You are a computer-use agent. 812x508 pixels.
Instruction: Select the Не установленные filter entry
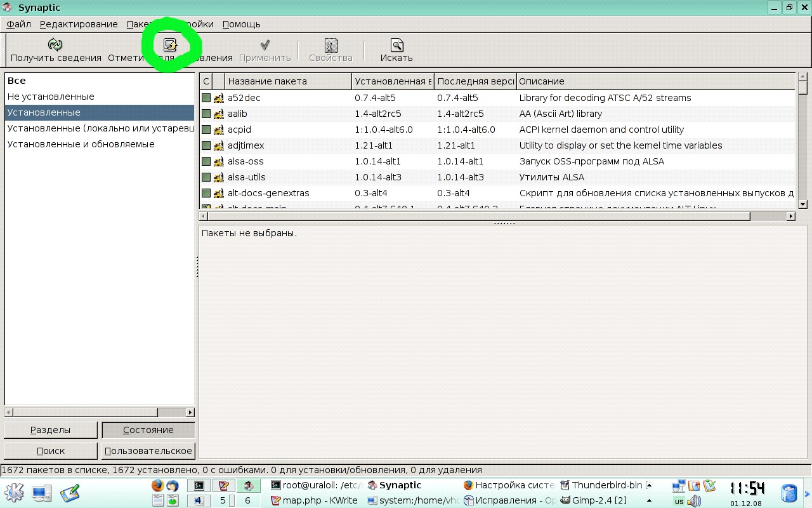51,97
